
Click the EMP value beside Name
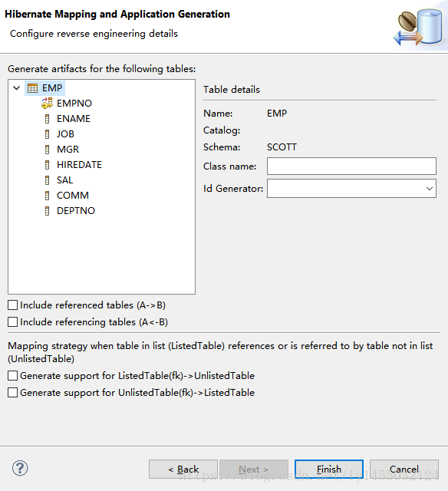pos(277,114)
